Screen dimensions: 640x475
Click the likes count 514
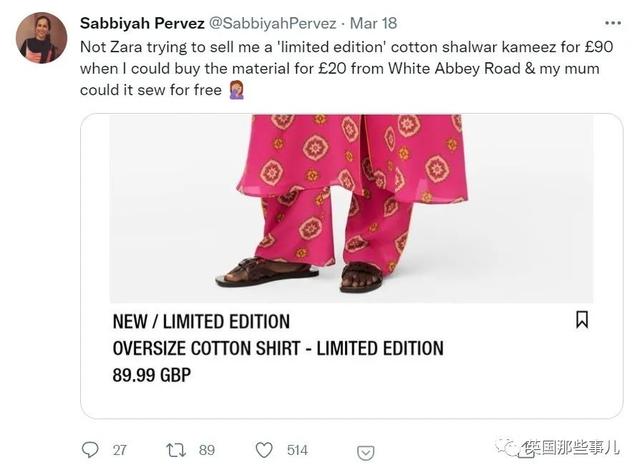[297, 450]
